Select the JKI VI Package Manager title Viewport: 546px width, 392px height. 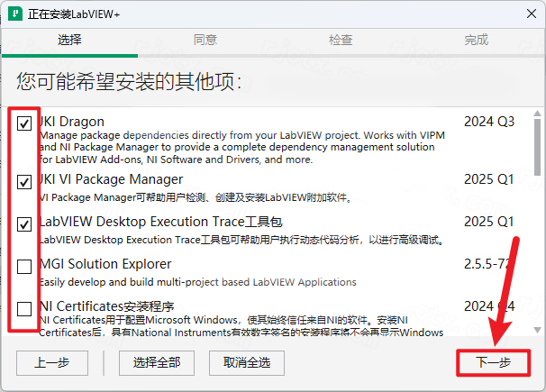(111, 179)
